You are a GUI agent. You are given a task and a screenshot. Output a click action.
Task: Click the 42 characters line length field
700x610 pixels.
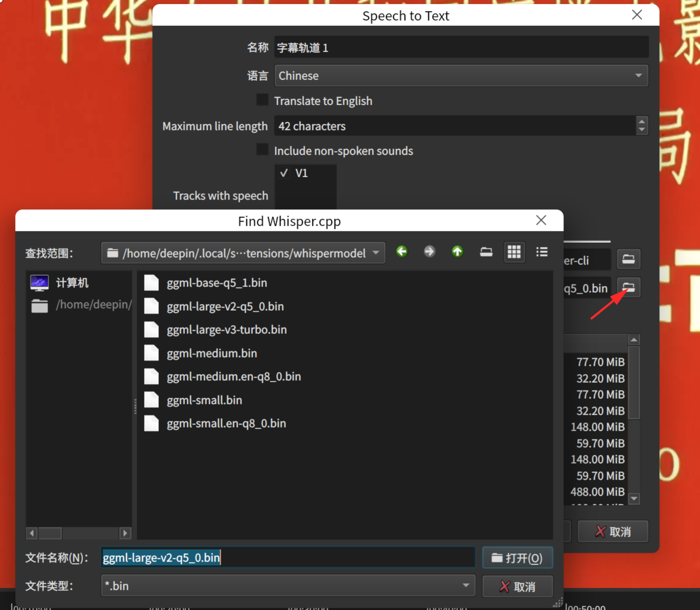pyautogui.click(x=456, y=126)
